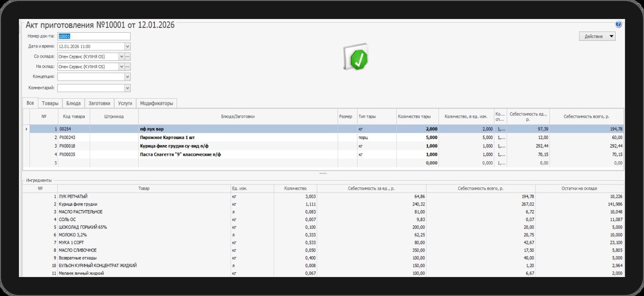Select ingredient МУКА 1 СОРТ
The image size is (644, 296).
click(324, 242)
